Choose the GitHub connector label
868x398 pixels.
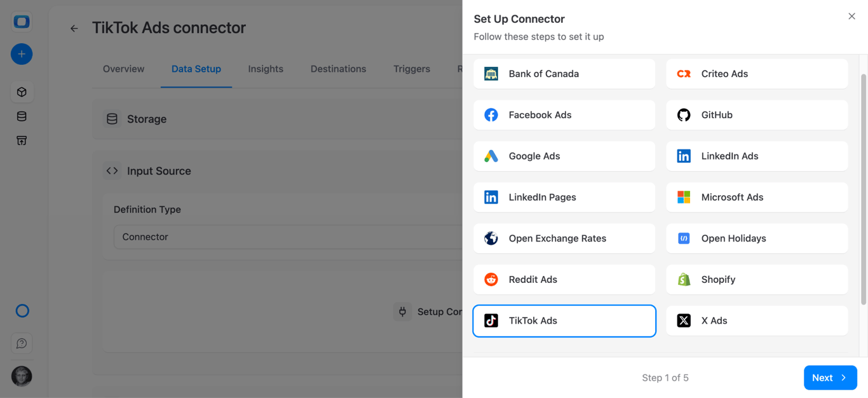[717, 115]
